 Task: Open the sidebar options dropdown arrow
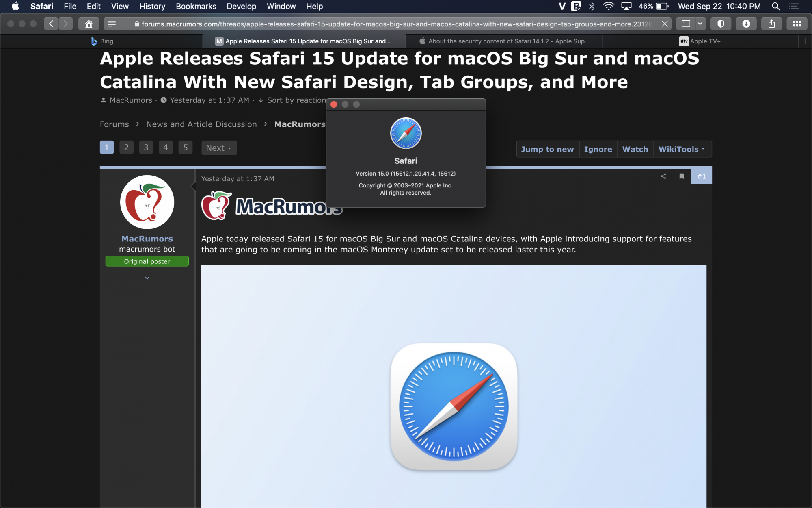coord(700,24)
